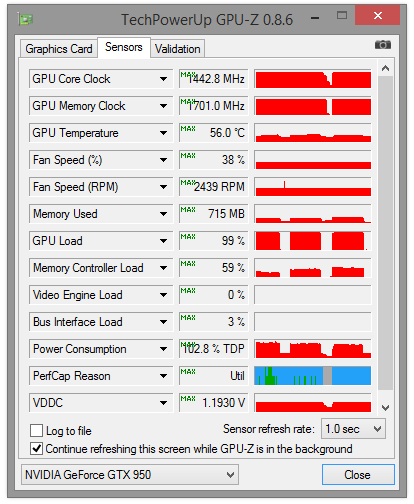Click the GPU-Z application icon in title bar

click(x=25, y=20)
